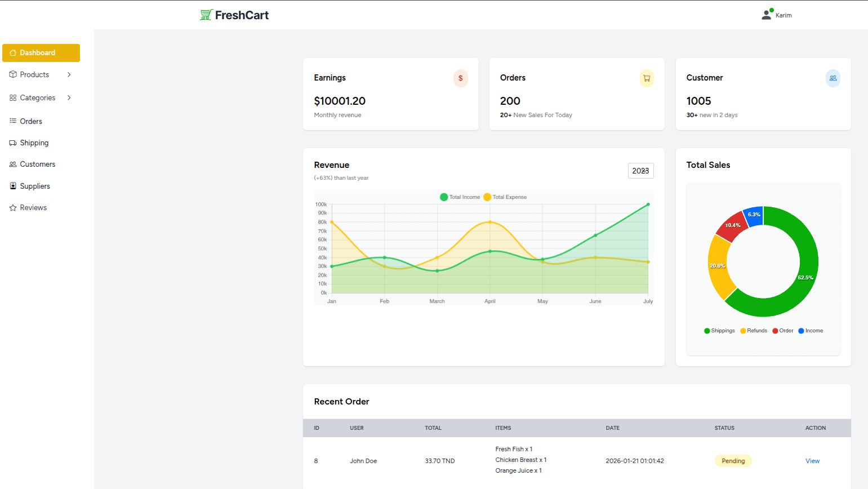The image size is (868, 489).
Task: Click the Orders cart icon on card
Action: point(647,78)
